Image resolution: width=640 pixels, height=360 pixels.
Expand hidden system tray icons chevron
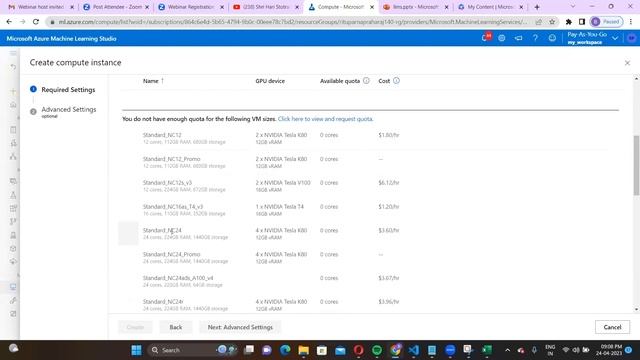507,350
